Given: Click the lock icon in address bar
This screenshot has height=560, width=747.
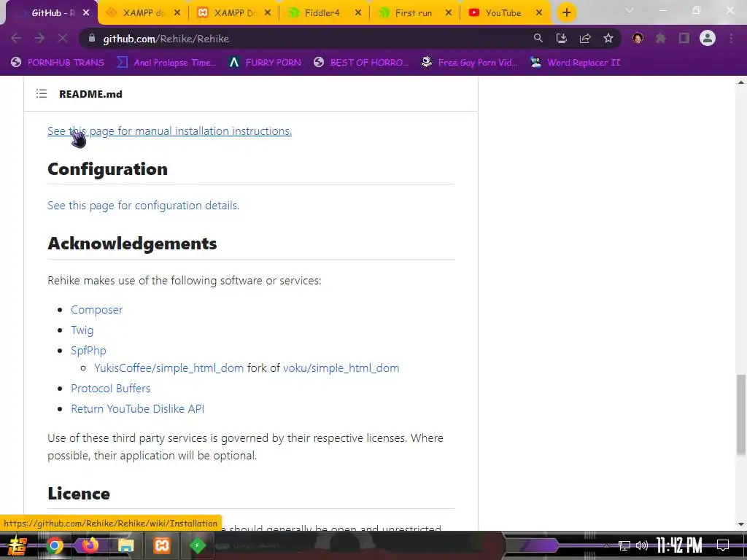Looking at the screenshot, I should tap(92, 39).
